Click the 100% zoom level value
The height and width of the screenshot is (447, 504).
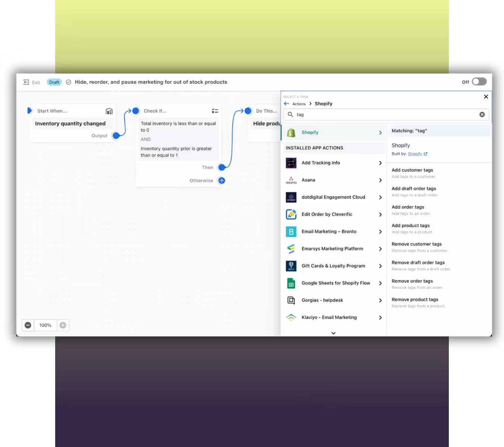[45, 325]
